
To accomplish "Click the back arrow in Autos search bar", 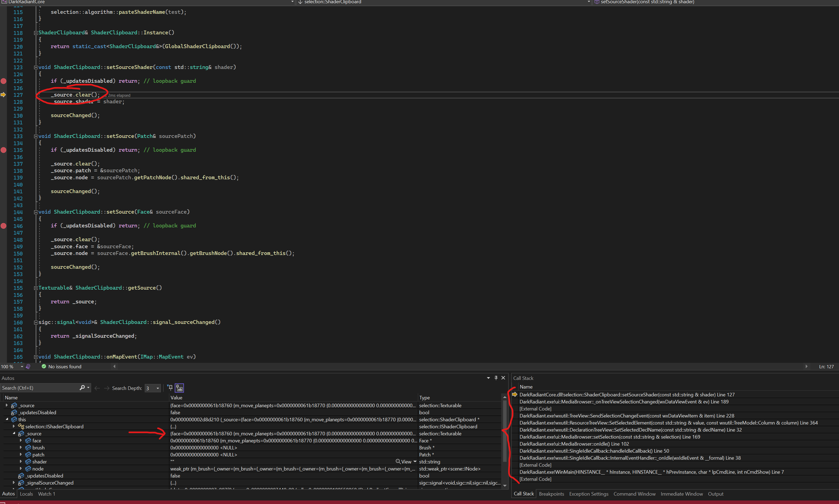I will [x=97, y=388].
